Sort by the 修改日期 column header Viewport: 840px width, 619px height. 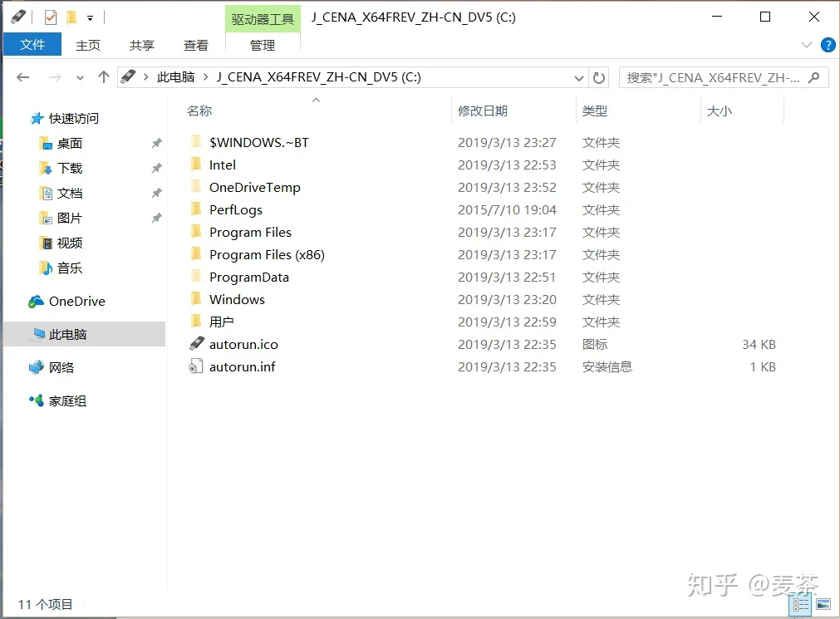482,111
